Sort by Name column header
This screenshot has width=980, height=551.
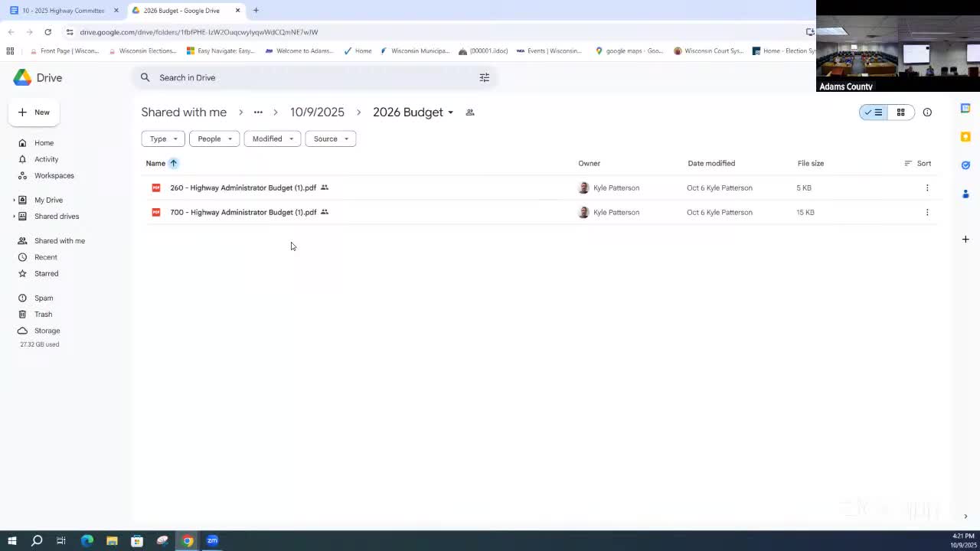point(155,163)
